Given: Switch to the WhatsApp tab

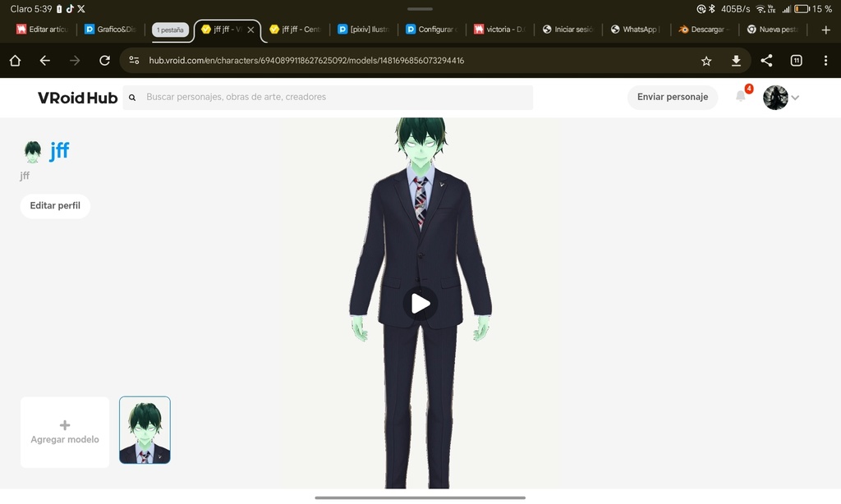Looking at the screenshot, I should pyautogui.click(x=636, y=30).
